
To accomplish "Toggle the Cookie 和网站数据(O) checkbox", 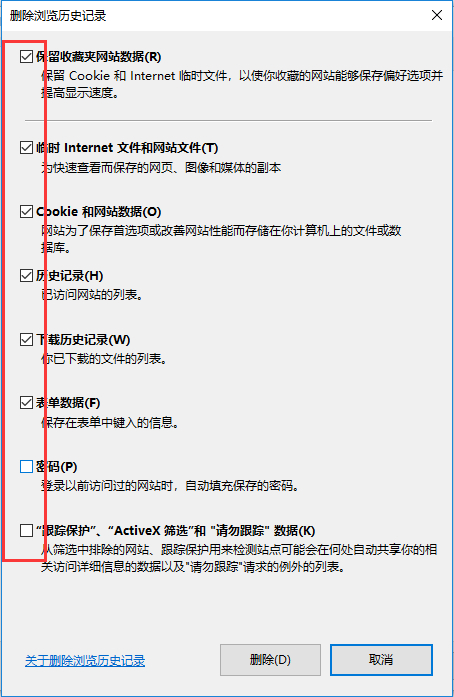I will coord(26,212).
